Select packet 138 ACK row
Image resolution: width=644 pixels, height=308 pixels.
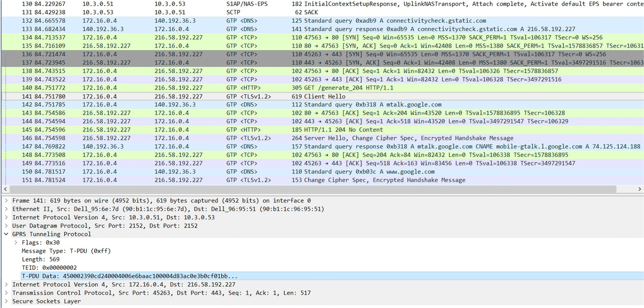pyautogui.click(x=323, y=71)
